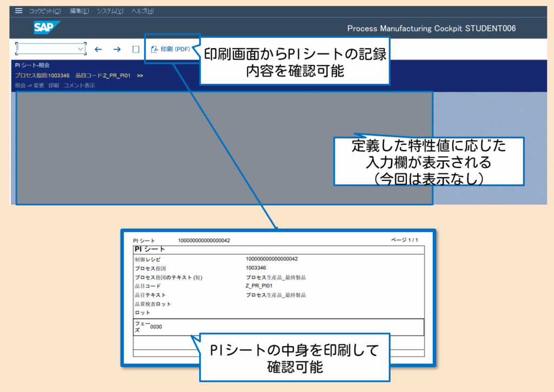Click the 品目テキスト label in printout

[x=150, y=295]
